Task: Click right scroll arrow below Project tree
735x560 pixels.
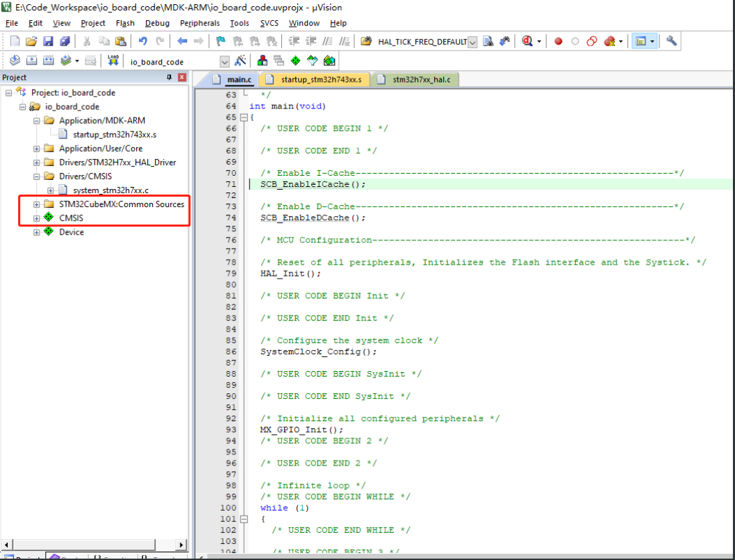Action: pyautogui.click(x=181, y=545)
